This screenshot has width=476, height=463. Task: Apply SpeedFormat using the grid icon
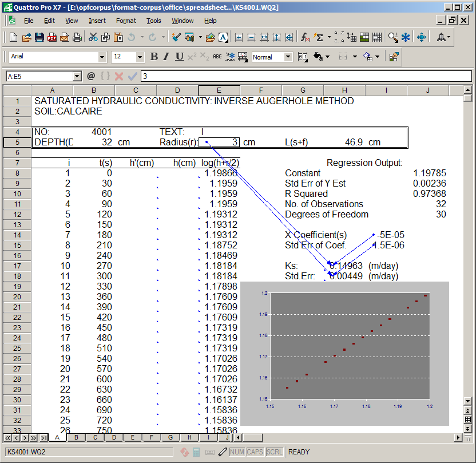pyautogui.click(x=364, y=37)
